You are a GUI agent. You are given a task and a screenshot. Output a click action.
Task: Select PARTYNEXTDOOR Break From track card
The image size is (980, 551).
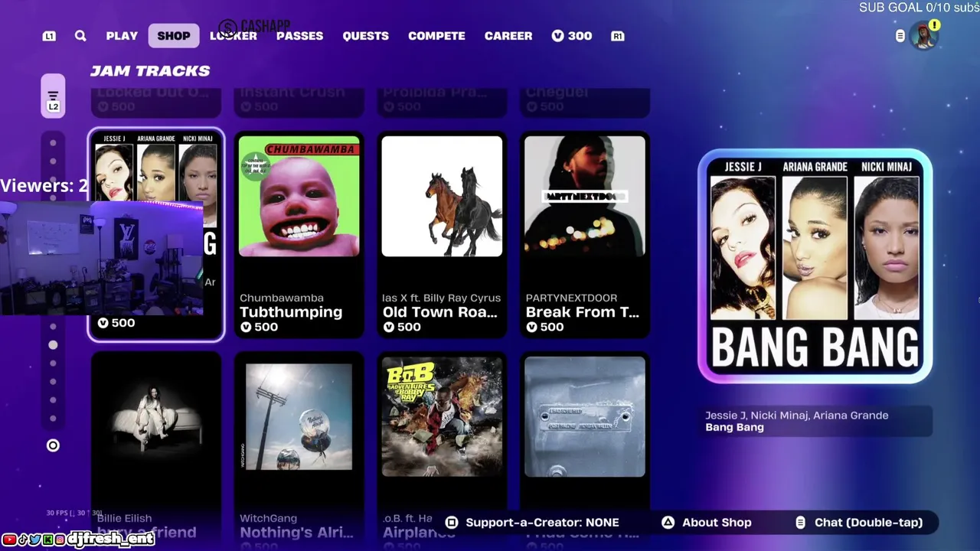pos(585,235)
